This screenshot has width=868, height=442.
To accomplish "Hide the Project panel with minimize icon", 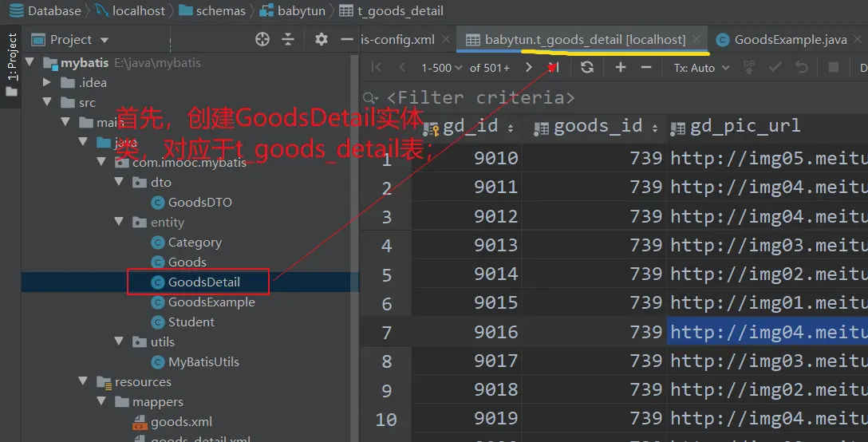I will (x=346, y=39).
